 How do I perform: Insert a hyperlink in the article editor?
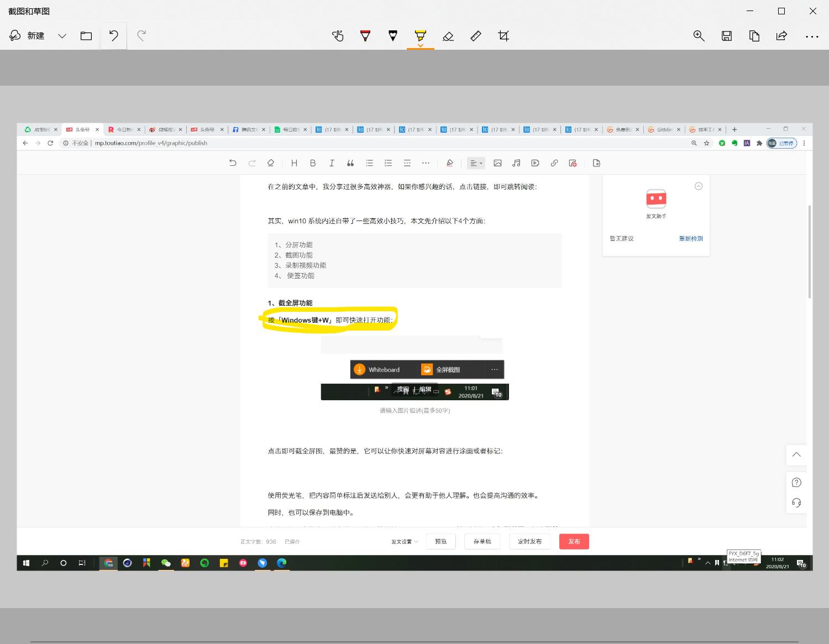[x=554, y=163]
